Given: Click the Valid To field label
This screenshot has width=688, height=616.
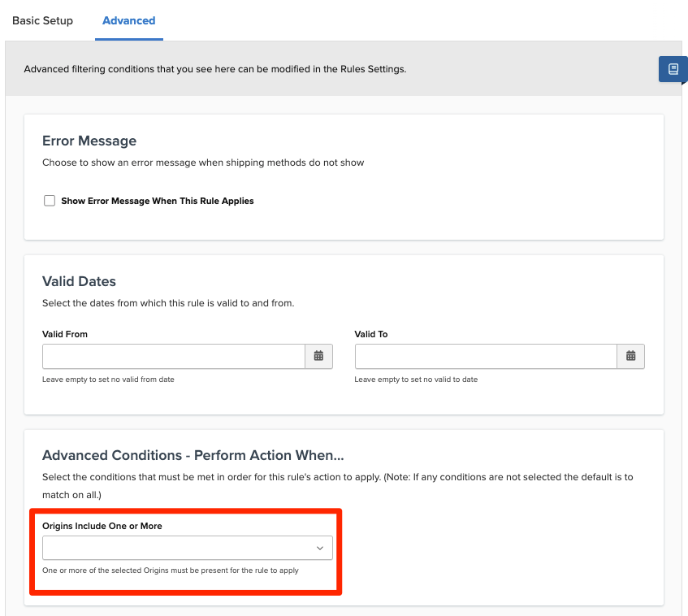Looking at the screenshot, I should [371, 334].
